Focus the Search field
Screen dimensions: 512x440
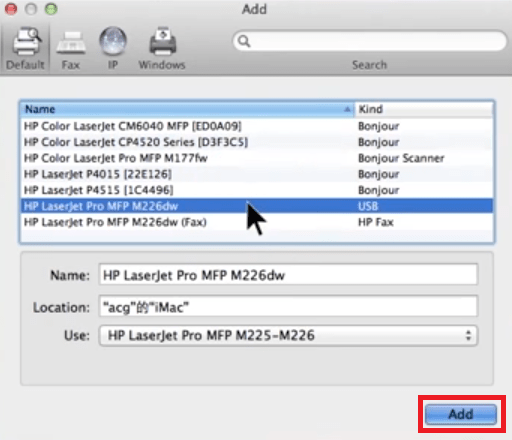pos(370,41)
